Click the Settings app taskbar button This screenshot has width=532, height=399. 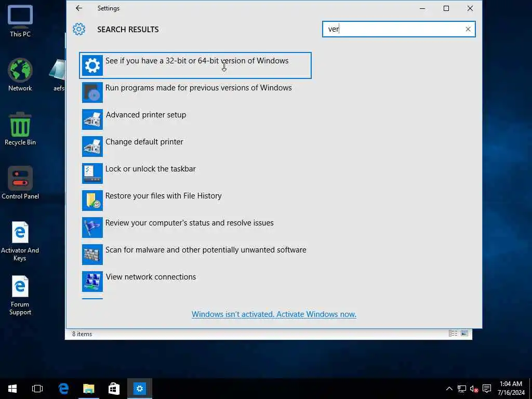[139, 389]
